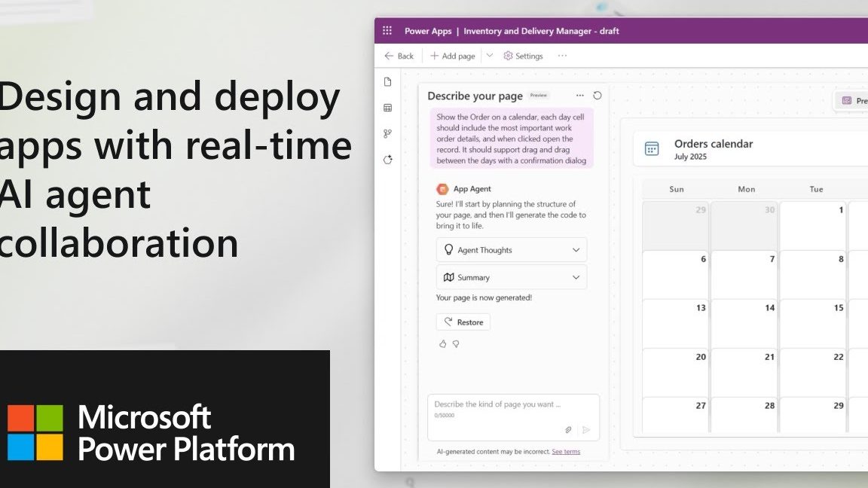Give thumbs down feedback
The height and width of the screenshot is (488, 868).
pos(456,343)
